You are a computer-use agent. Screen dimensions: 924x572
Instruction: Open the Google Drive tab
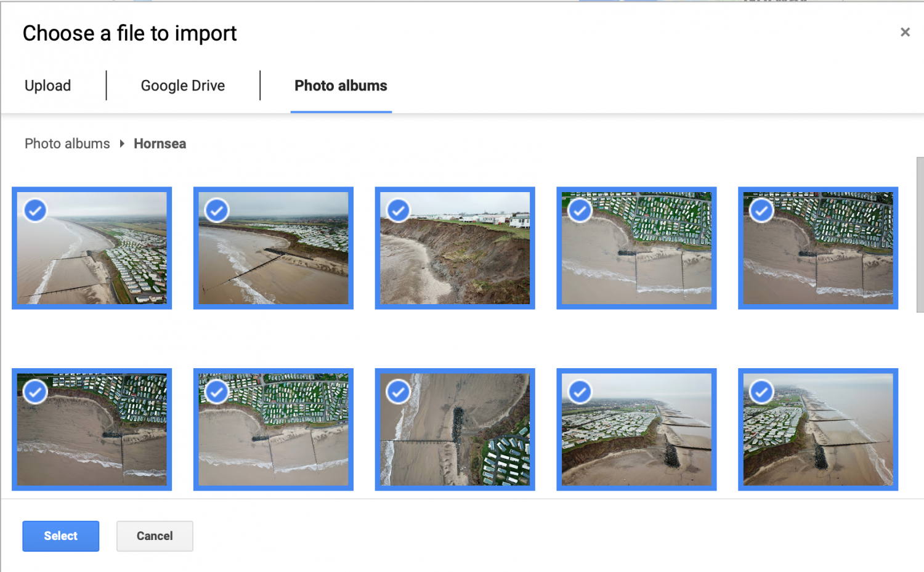click(182, 86)
